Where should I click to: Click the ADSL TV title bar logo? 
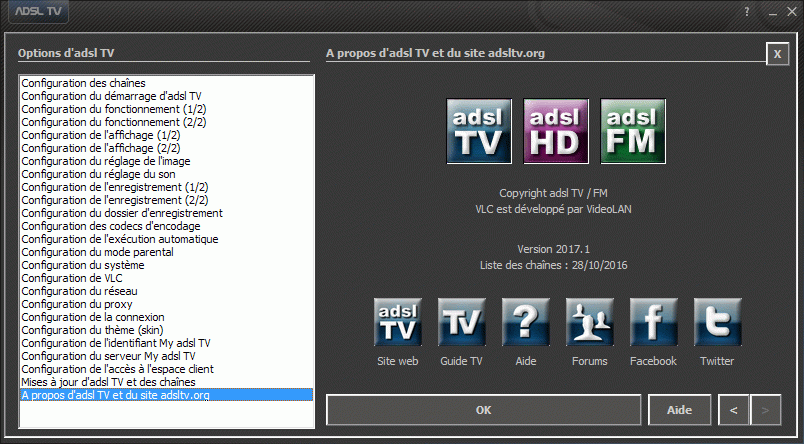pyautogui.click(x=38, y=11)
